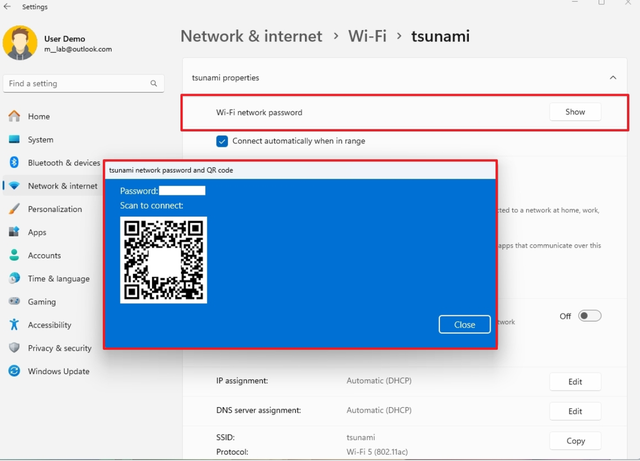Edit the IP assignment

point(575,382)
